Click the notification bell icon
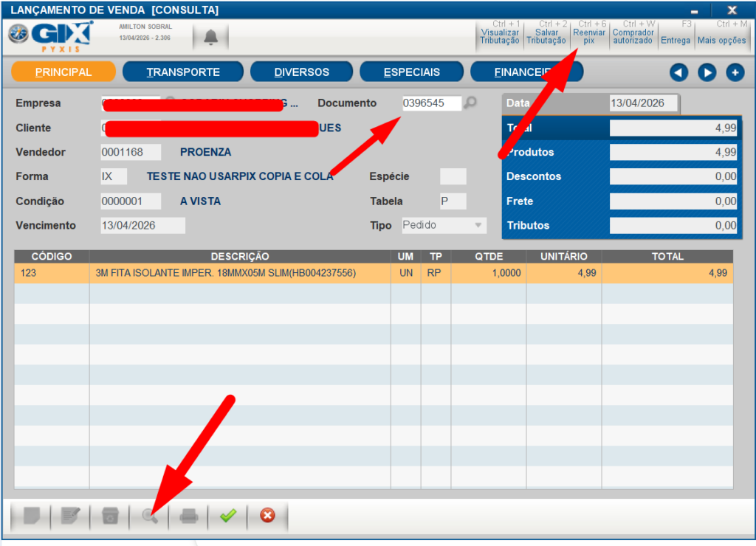Viewport: 756px width, 546px height. point(211,36)
